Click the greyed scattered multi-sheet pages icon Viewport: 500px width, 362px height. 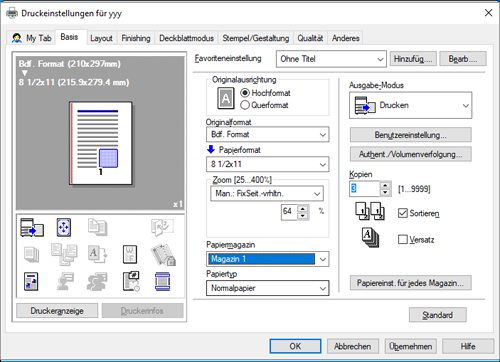click(64, 254)
